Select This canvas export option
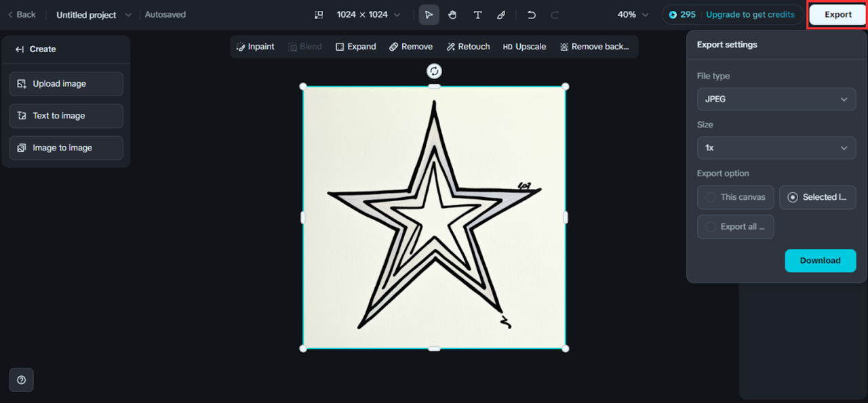This screenshot has width=868, height=403. [x=736, y=197]
